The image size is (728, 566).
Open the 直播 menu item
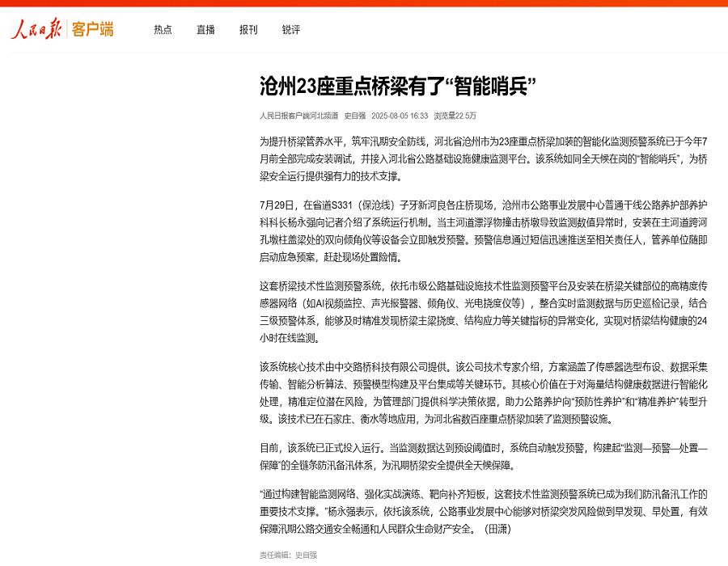coord(205,30)
